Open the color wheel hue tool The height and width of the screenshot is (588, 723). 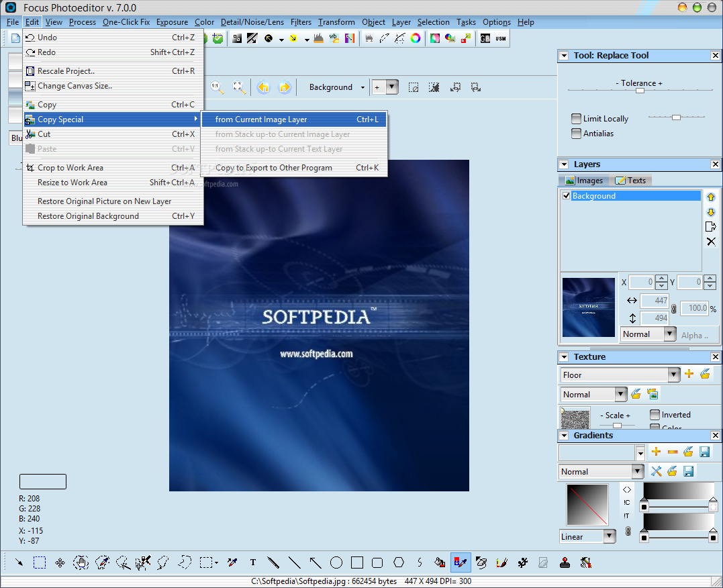[x=416, y=38]
